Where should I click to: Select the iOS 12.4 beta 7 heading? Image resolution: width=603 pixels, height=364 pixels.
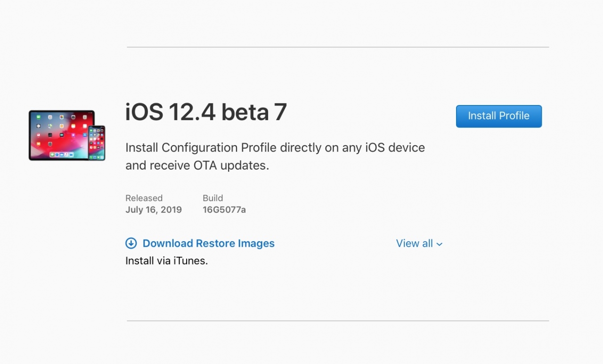click(206, 113)
